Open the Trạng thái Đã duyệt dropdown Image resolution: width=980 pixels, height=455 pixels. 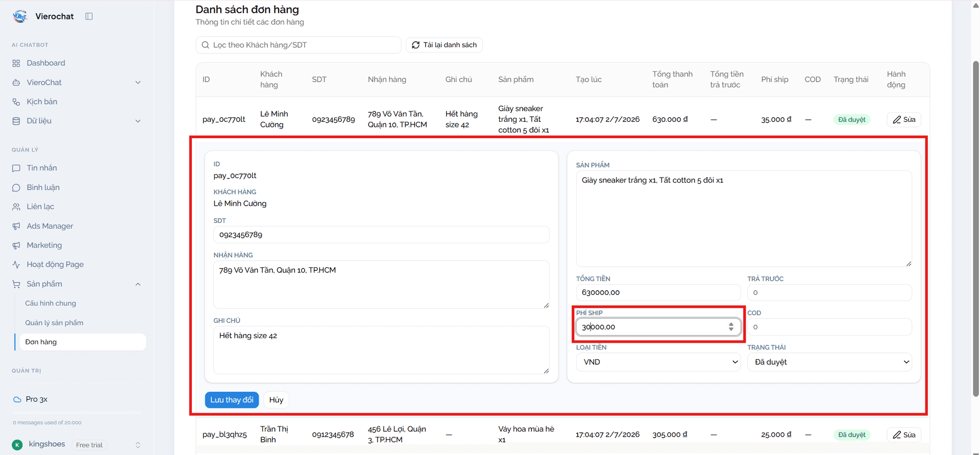[x=829, y=362]
